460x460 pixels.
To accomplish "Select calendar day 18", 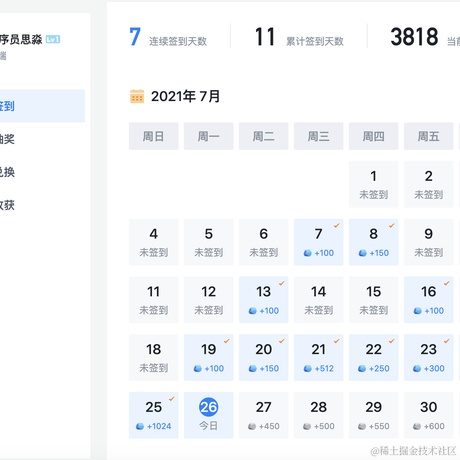I will tap(154, 357).
